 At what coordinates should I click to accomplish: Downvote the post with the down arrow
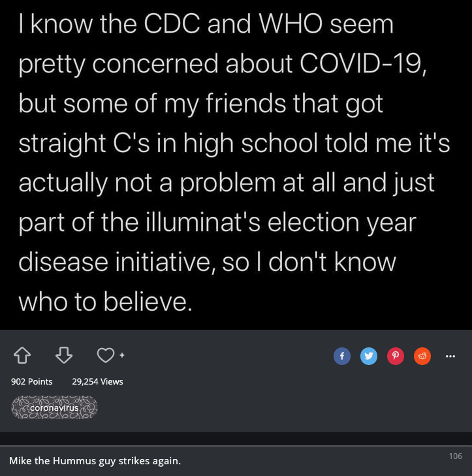(63, 355)
